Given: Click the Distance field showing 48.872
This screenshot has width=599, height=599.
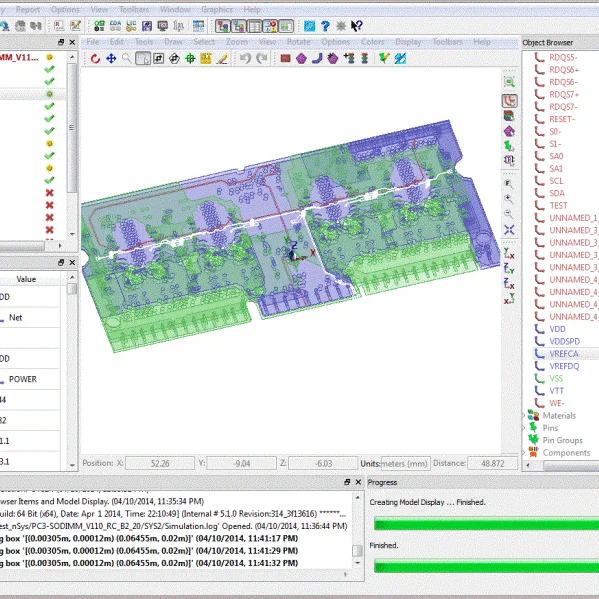Looking at the screenshot, I should pos(492,463).
